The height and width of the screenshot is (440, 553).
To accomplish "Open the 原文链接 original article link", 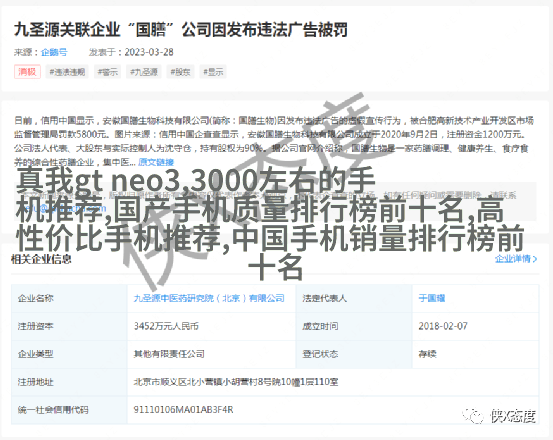I will [x=156, y=162].
